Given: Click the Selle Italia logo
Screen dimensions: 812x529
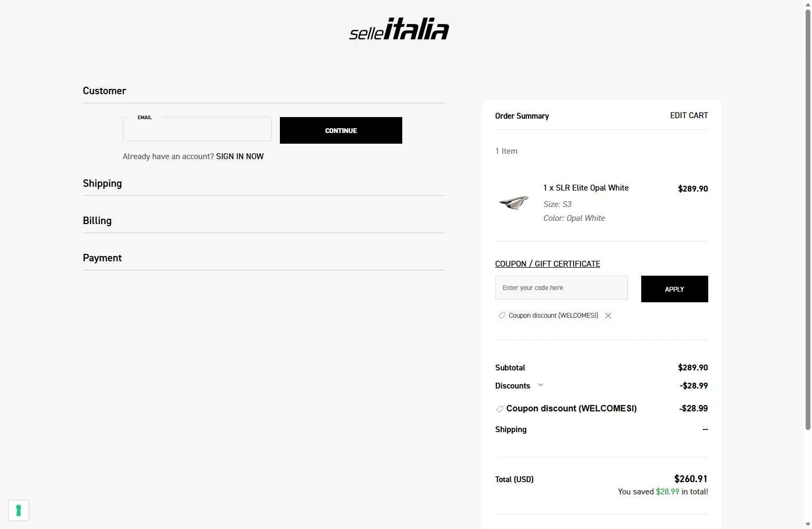Looking at the screenshot, I should (399, 29).
